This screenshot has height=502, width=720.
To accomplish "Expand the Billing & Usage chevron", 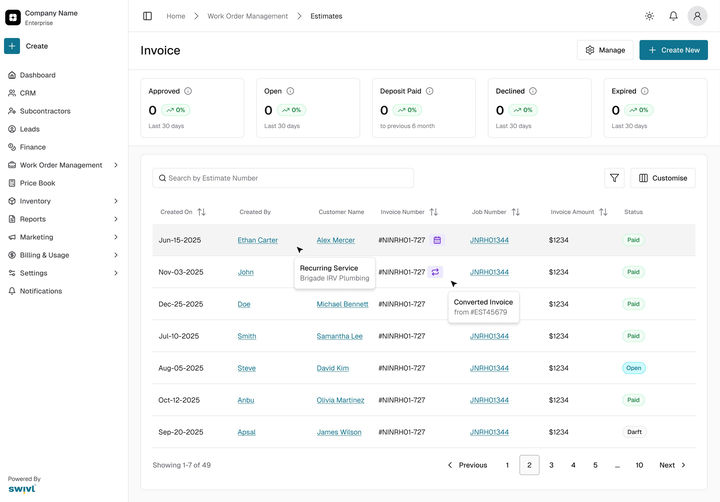I will [x=116, y=255].
